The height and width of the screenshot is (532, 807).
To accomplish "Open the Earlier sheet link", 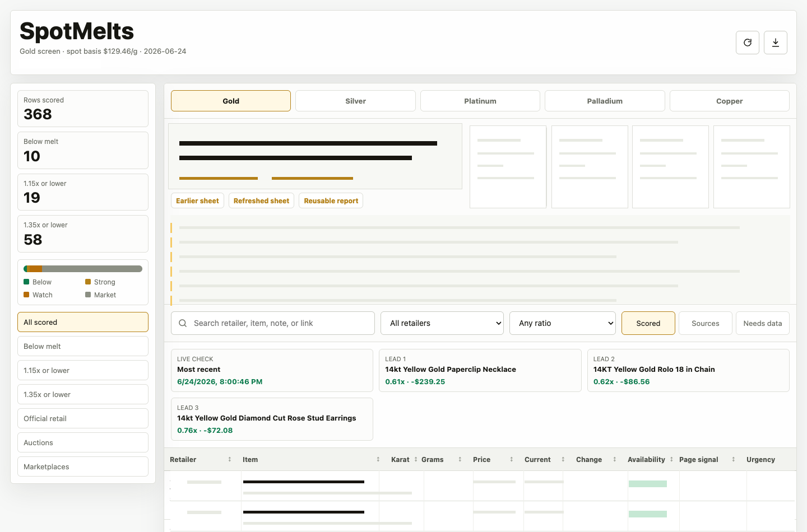I will click(x=197, y=200).
